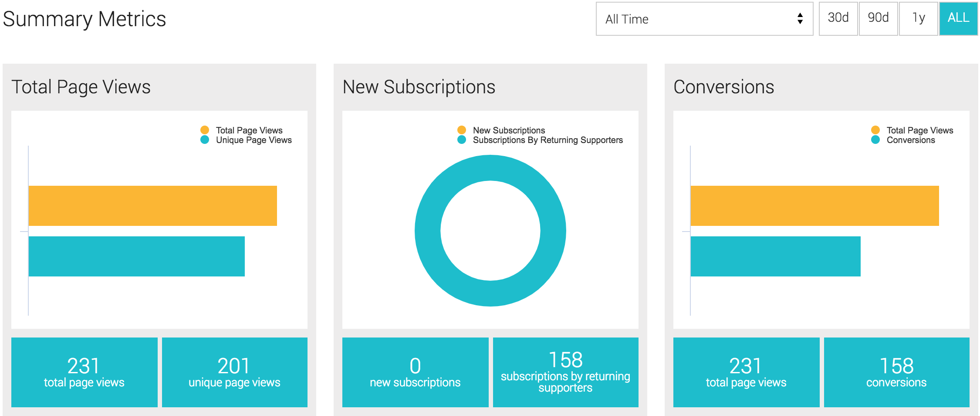Toggle New Subscriptions legend entry
Screen dimensions: 980x416
(x=501, y=130)
